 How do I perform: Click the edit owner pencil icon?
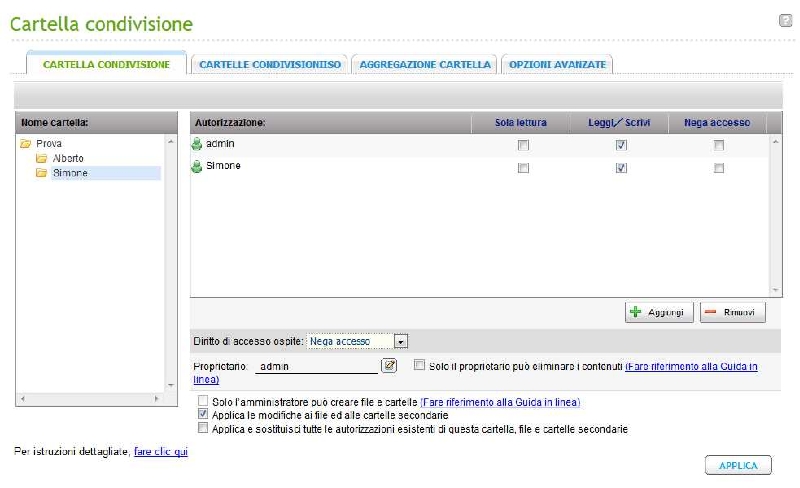point(390,366)
